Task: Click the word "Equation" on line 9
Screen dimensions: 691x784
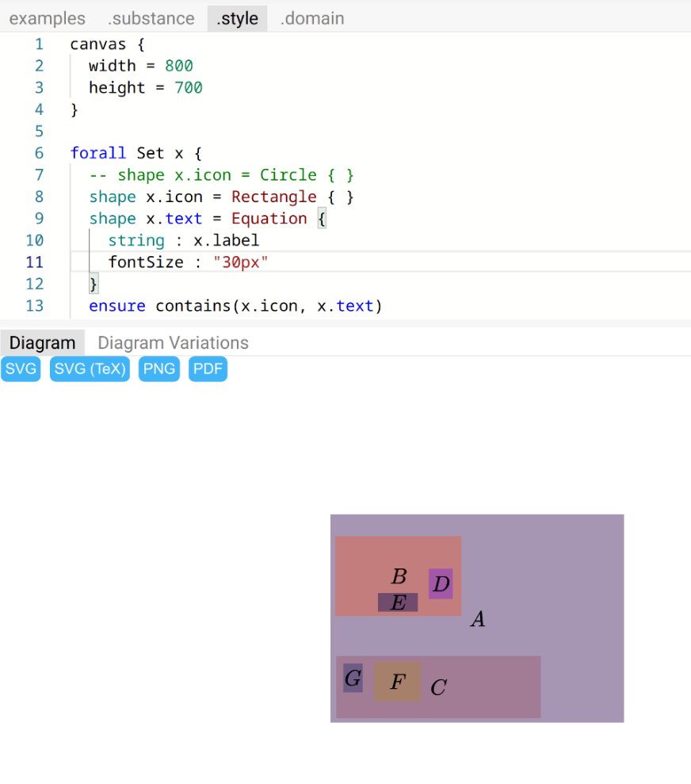Action: coord(269,219)
